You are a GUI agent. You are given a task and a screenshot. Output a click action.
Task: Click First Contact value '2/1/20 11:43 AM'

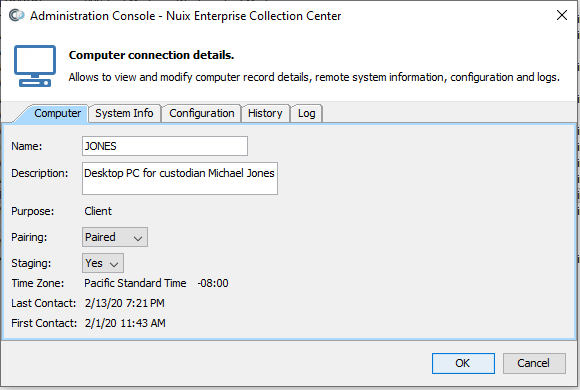(125, 323)
